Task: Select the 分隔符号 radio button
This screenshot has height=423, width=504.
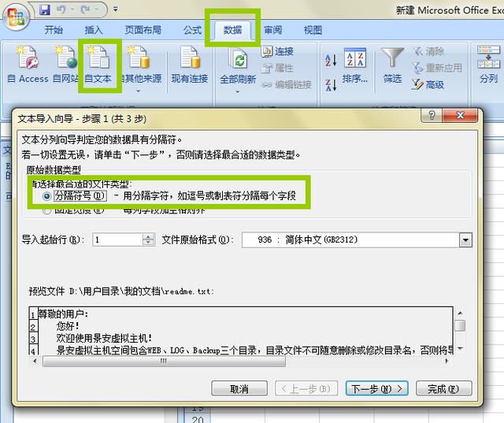Action: 48,195
